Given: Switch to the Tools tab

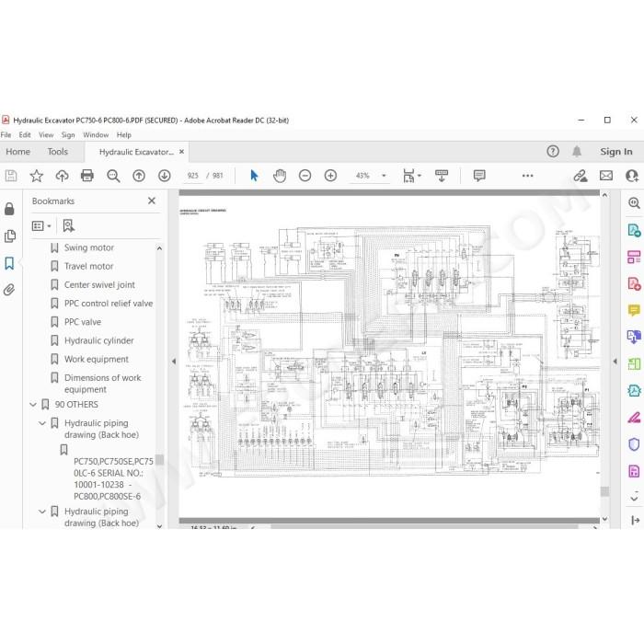Looking at the screenshot, I should [57, 152].
